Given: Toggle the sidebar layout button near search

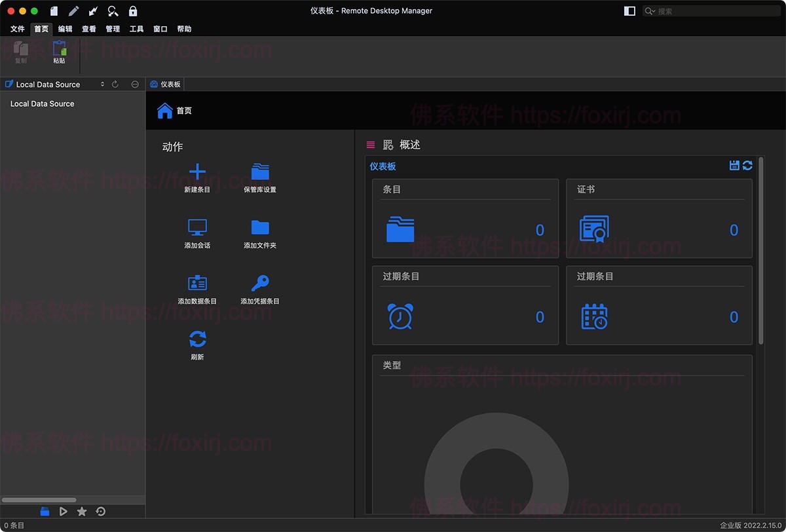Looking at the screenshot, I should tap(629, 11).
